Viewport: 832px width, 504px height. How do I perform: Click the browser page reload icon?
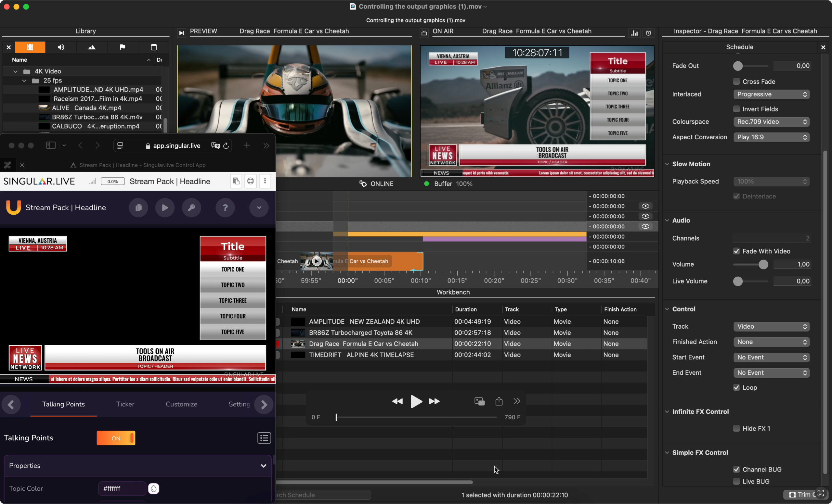click(x=226, y=146)
